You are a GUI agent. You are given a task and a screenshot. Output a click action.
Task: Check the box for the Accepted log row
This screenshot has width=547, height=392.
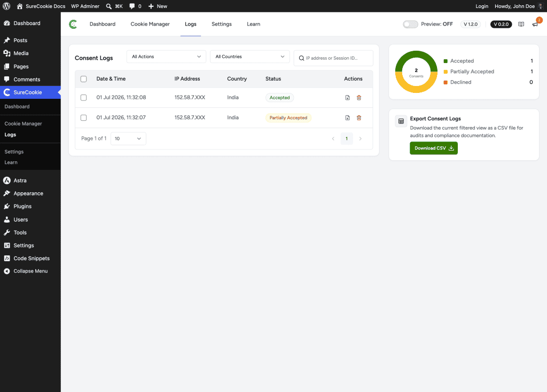(83, 98)
